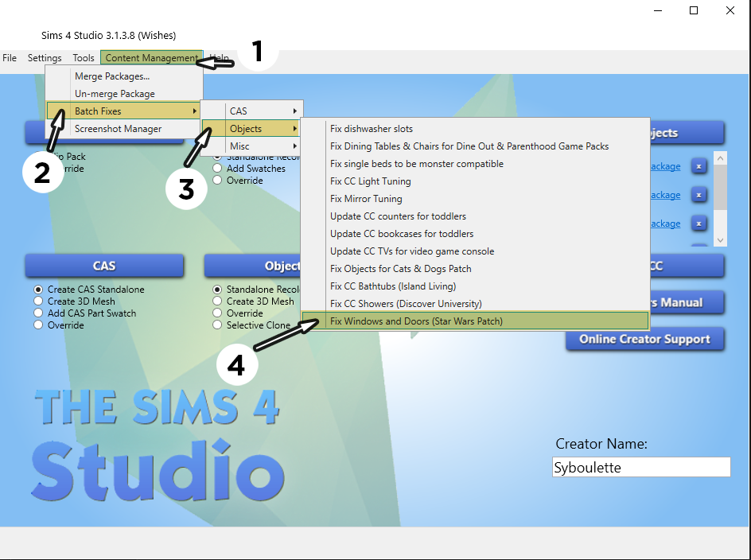751x560 pixels.
Task: Open the Settings menu
Action: [x=45, y=58]
